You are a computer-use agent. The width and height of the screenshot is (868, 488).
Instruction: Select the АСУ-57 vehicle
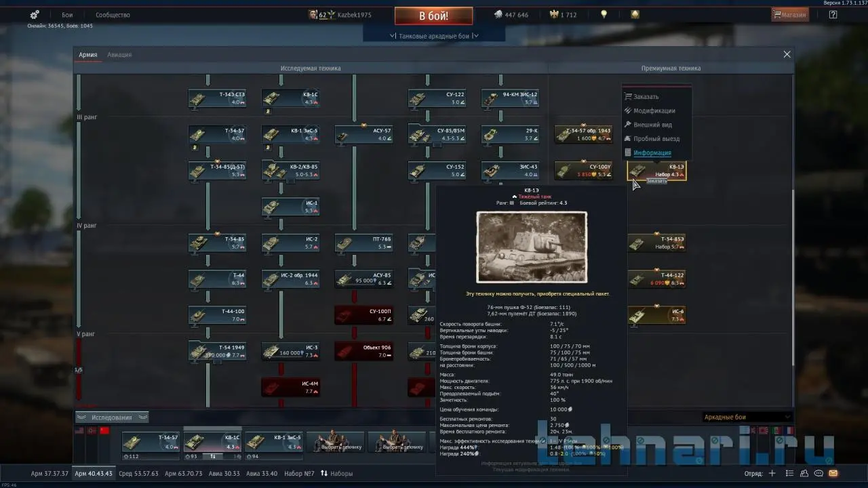(x=363, y=134)
